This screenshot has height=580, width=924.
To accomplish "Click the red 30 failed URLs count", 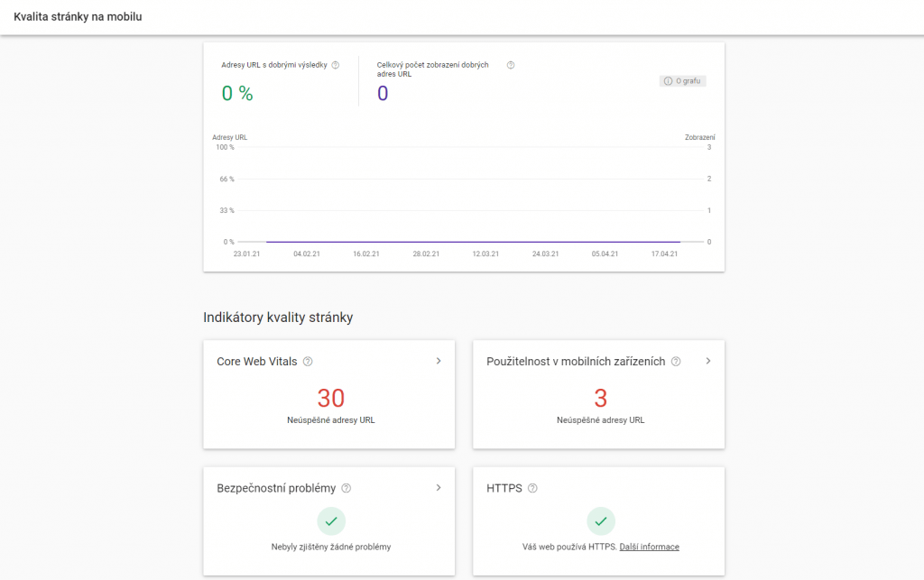I will pos(331,398).
